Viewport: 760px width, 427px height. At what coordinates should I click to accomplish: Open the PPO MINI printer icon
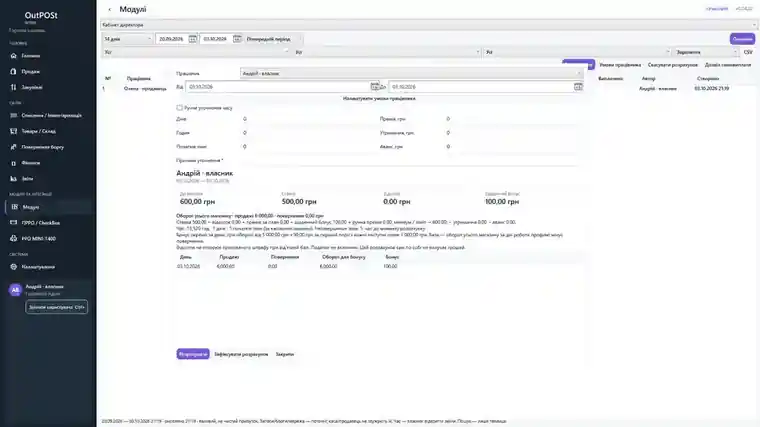[x=14, y=238]
